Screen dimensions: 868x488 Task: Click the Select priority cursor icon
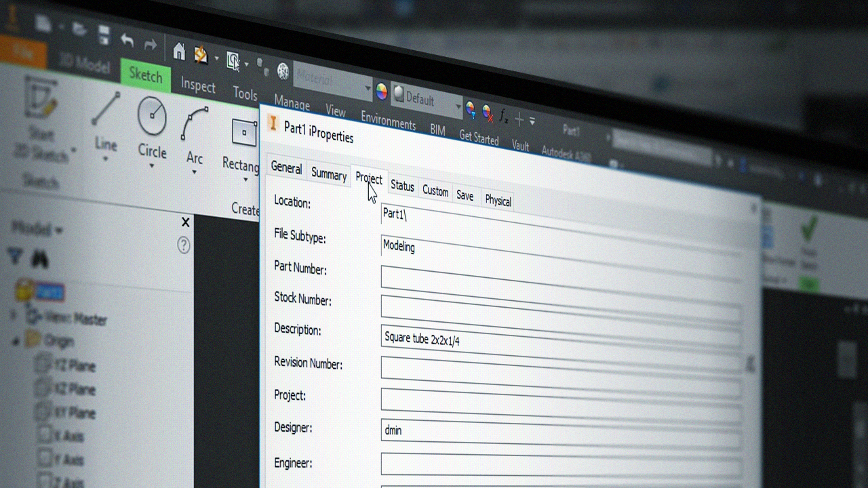tap(234, 62)
